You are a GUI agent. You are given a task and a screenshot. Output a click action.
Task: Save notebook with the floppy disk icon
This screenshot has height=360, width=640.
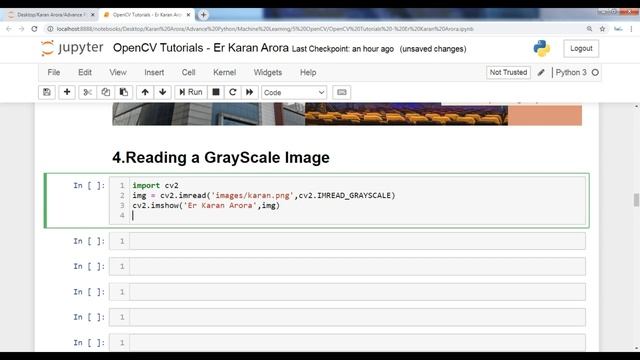(x=47, y=92)
